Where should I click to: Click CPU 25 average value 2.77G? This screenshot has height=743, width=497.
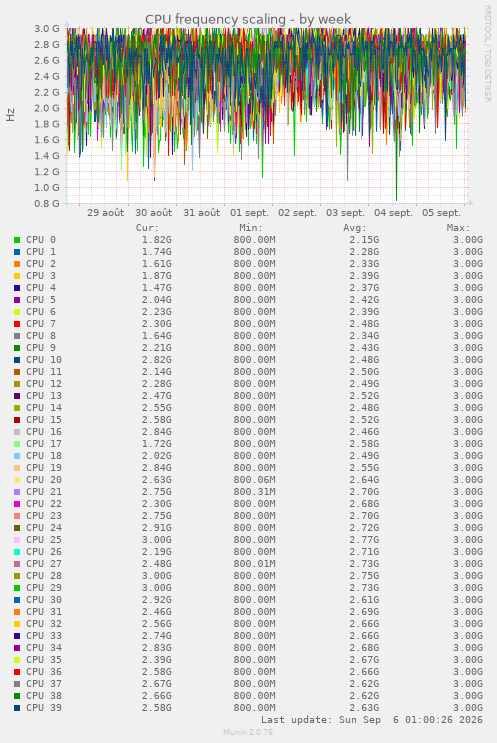point(364,540)
